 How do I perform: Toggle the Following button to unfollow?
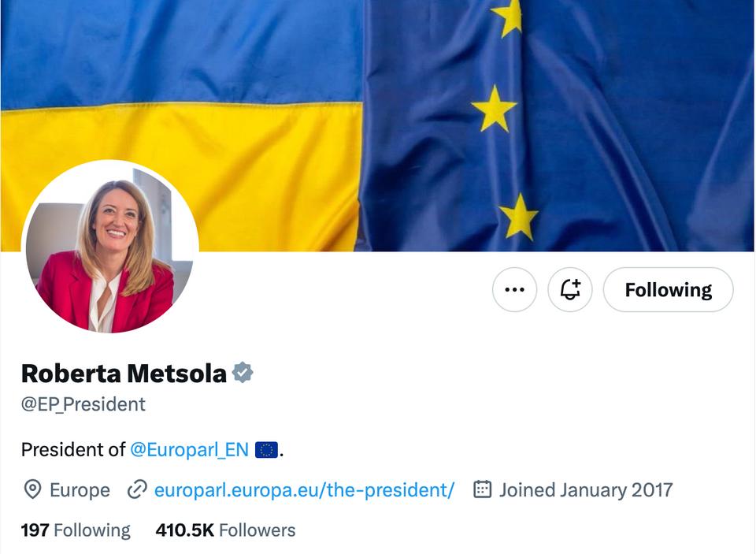(x=669, y=289)
